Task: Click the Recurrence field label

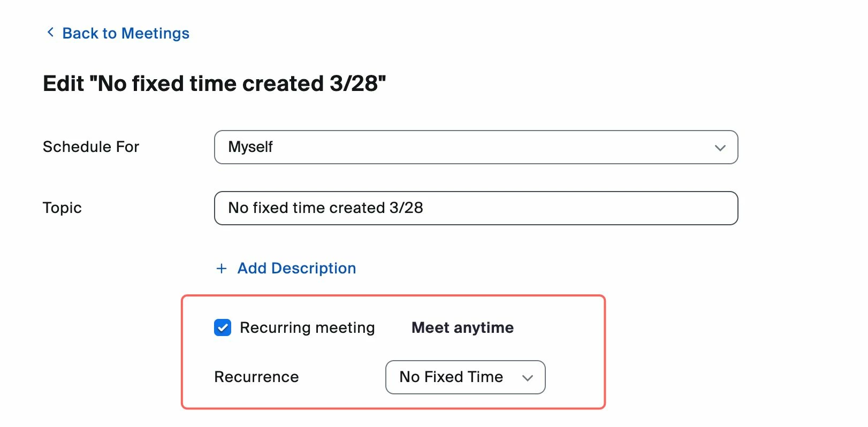Action: pos(256,377)
